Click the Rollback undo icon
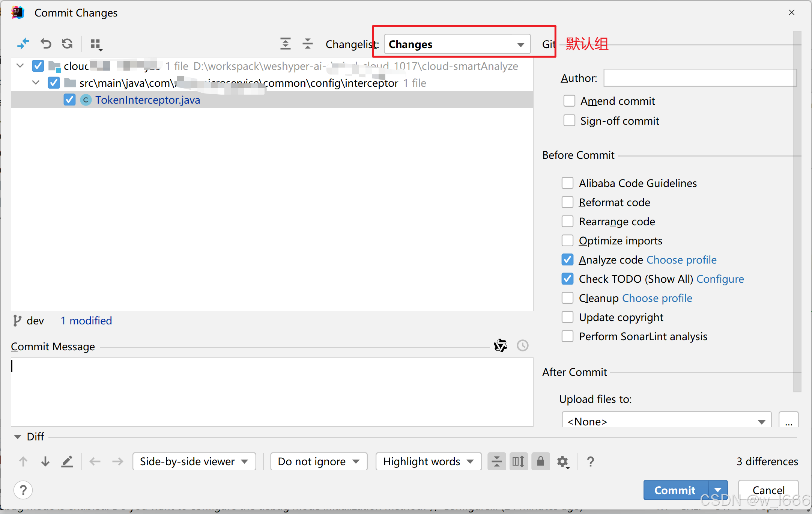Screen dimensions: 812x514 46,44
